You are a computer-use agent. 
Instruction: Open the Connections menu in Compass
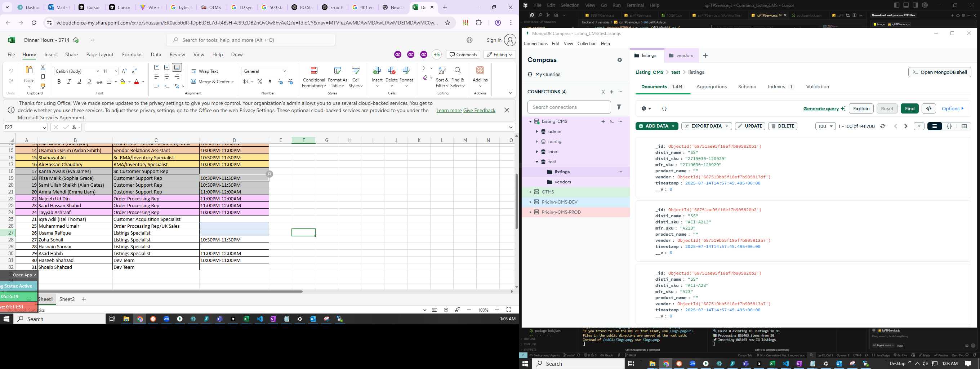pos(536,44)
